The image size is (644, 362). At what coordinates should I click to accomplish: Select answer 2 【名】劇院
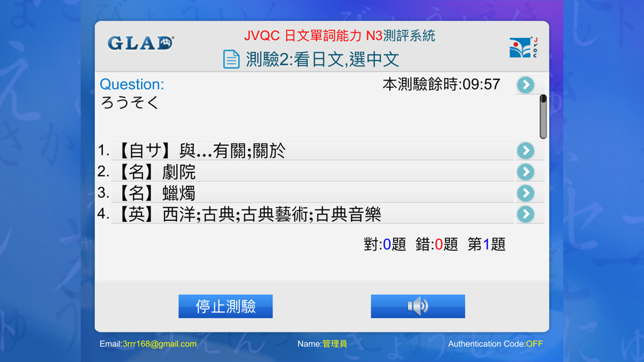pyautogui.click(x=312, y=172)
